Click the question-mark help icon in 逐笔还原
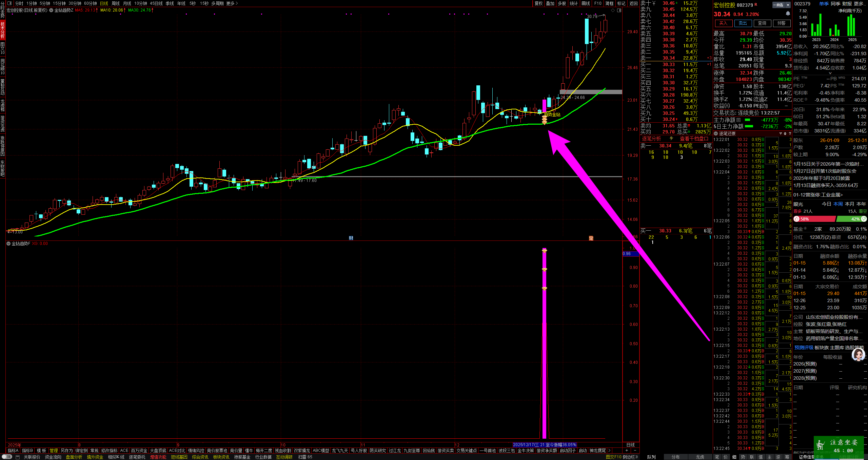The width and height of the screenshot is (868, 460). (790, 133)
